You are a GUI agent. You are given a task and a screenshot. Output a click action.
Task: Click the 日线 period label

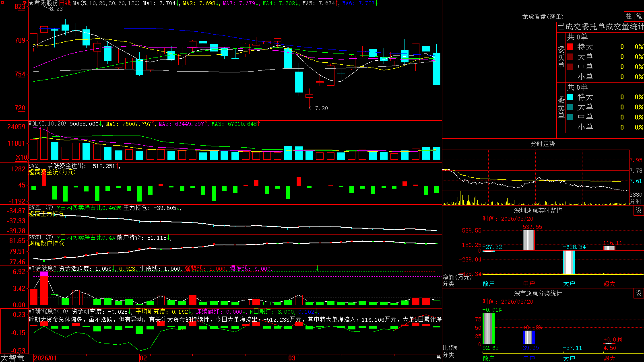65,3
